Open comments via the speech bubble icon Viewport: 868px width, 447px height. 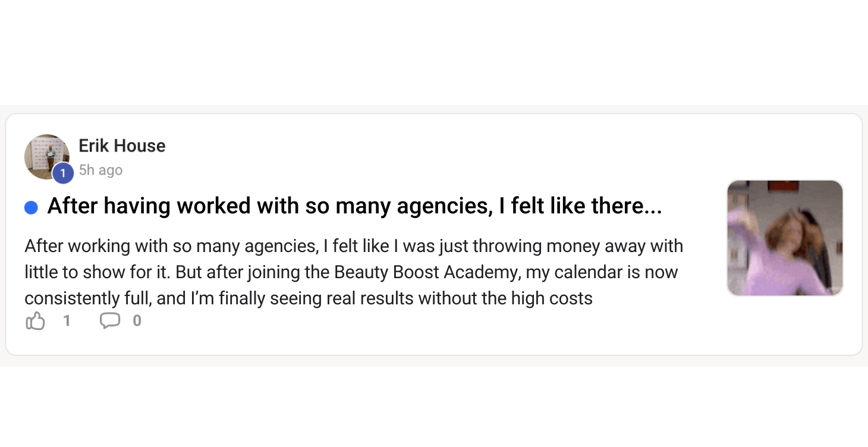[x=110, y=322]
